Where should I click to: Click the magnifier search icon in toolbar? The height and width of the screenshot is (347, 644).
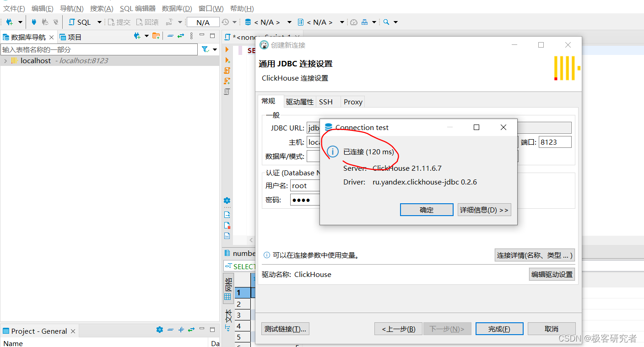[x=386, y=22]
